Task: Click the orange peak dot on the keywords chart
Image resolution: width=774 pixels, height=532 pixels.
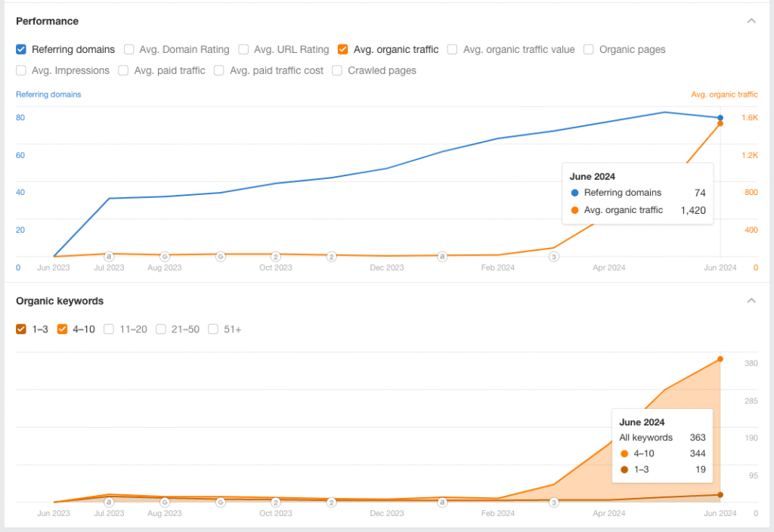Action: coord(720,359)
